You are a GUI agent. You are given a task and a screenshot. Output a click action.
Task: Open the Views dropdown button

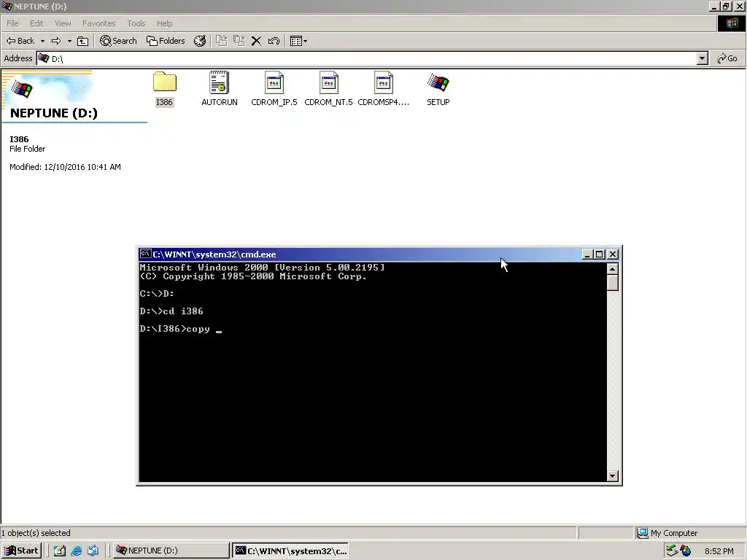(x=298, y=41)
